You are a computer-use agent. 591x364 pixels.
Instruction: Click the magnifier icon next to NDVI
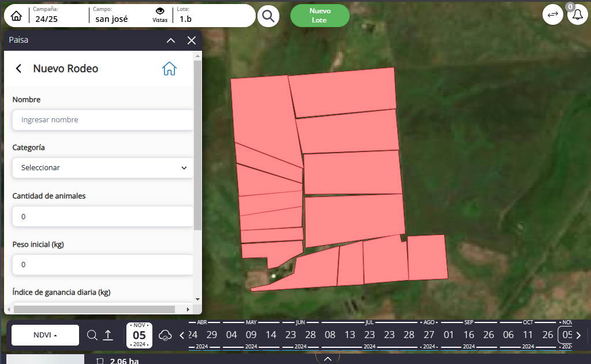point(92,335)
